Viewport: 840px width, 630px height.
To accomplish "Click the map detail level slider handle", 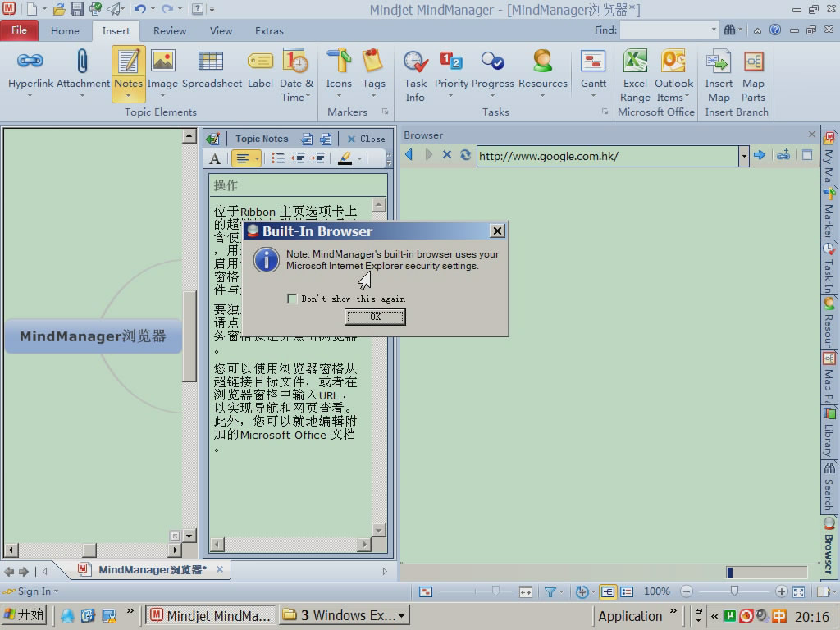I will (x=495, y=591).
